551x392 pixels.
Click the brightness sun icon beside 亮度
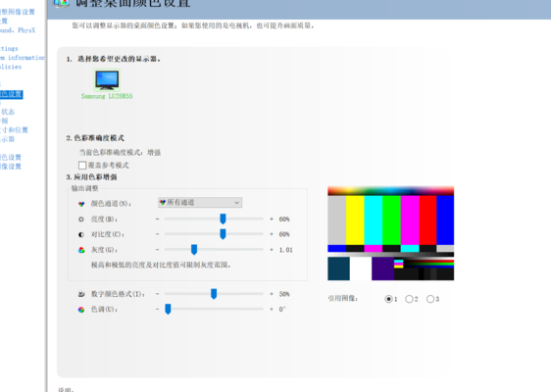pyautogui.click(x=81, y=220)
